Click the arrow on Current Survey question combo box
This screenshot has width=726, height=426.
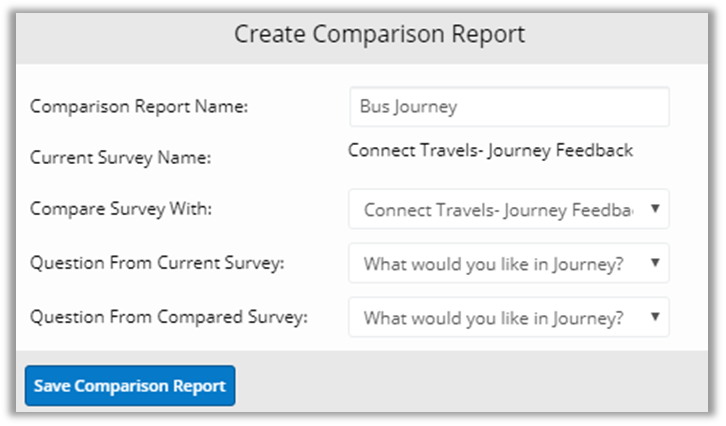point(654,264)
